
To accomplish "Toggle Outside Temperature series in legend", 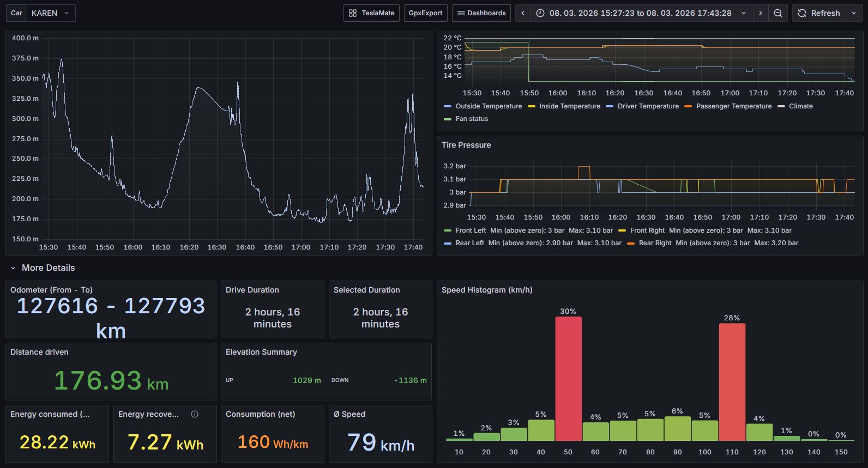I will (x=488, y=106).
